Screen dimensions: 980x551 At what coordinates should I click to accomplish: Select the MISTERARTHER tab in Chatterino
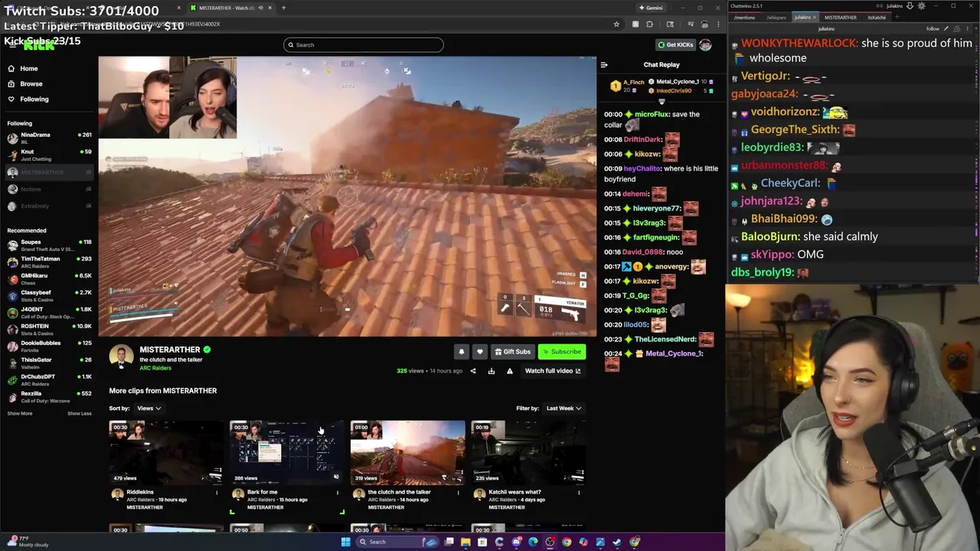(840, 17)
